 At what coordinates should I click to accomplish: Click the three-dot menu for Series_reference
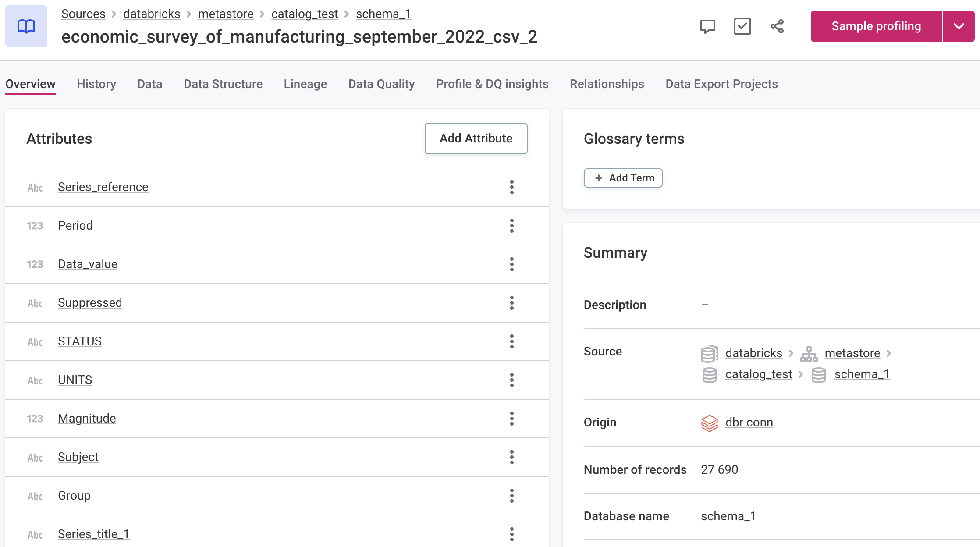(x=512, y=186)
